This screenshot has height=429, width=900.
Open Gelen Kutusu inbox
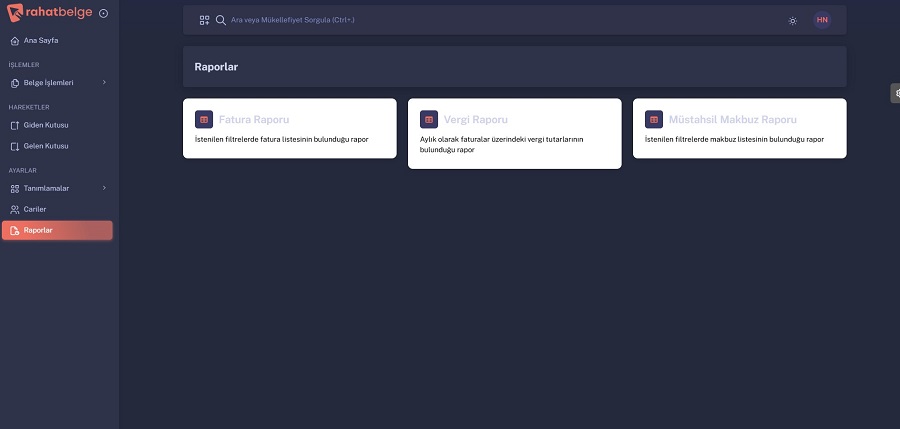[45, 146]
